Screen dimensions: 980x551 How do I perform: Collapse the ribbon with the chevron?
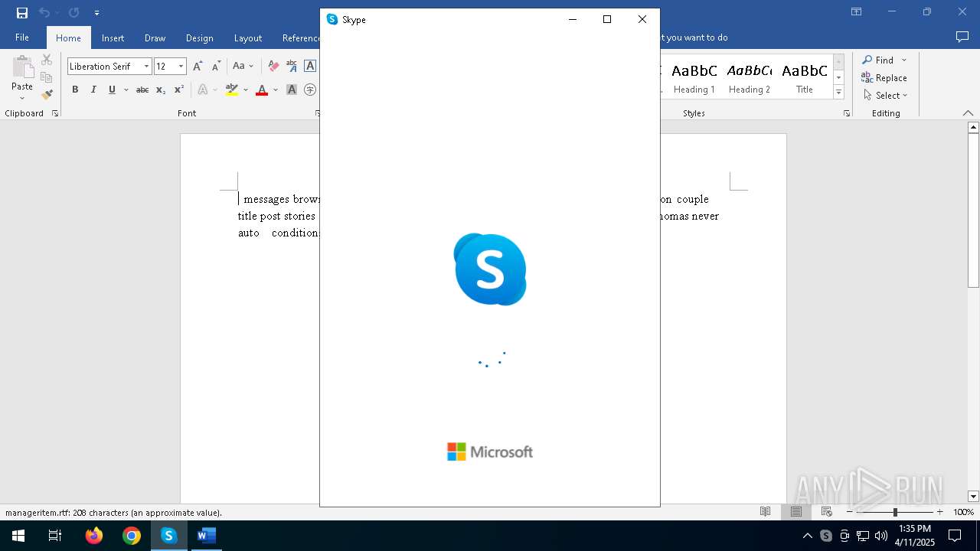[x=968, y=113]
